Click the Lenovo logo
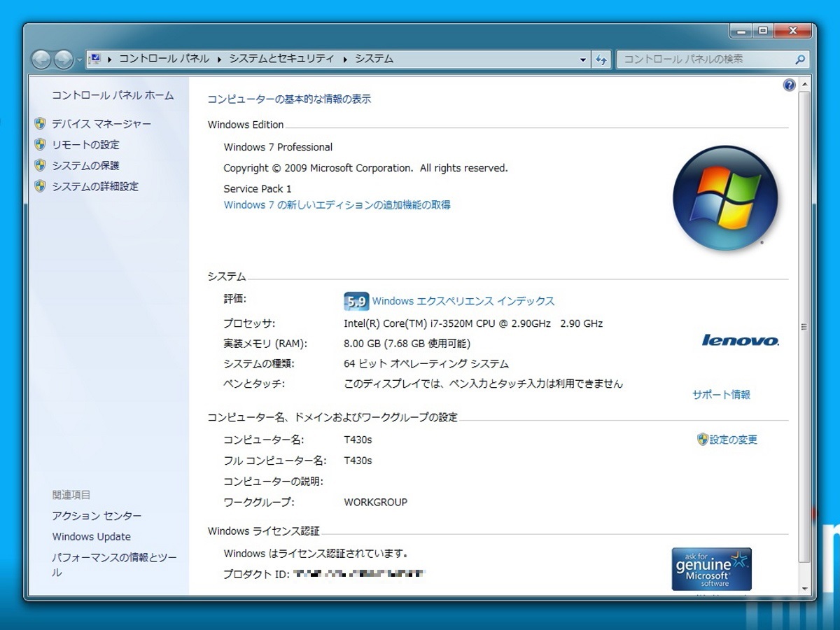 click(x=741, y=340)
